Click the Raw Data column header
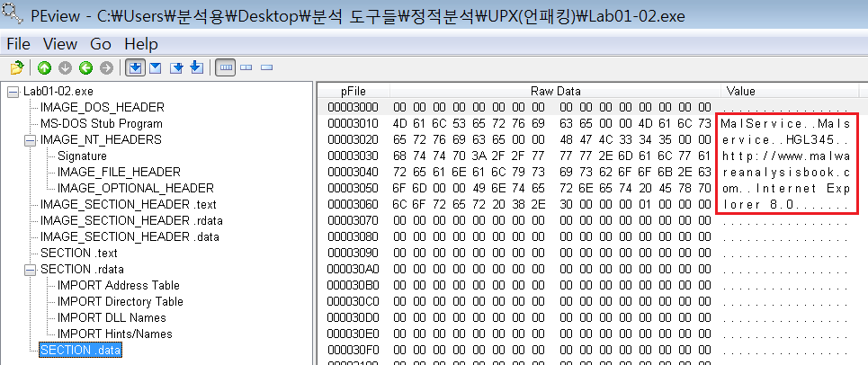Image resolution: width=868 pixels, height=365 pixels. 555,92
